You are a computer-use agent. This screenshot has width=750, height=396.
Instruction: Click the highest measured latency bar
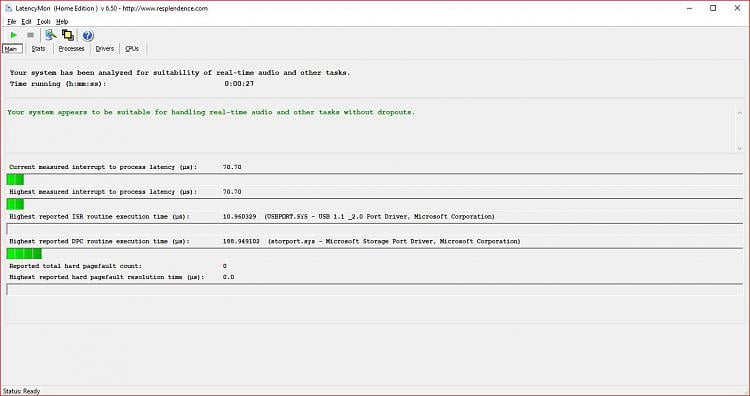[375, 204]
